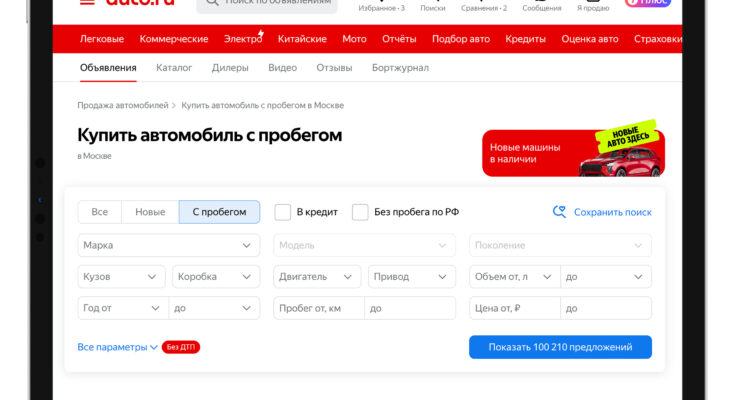The width and height of the screenshot is (735, 400).
Task: Click the price до field
Action: pyautogui.click(x=606, y=308)
